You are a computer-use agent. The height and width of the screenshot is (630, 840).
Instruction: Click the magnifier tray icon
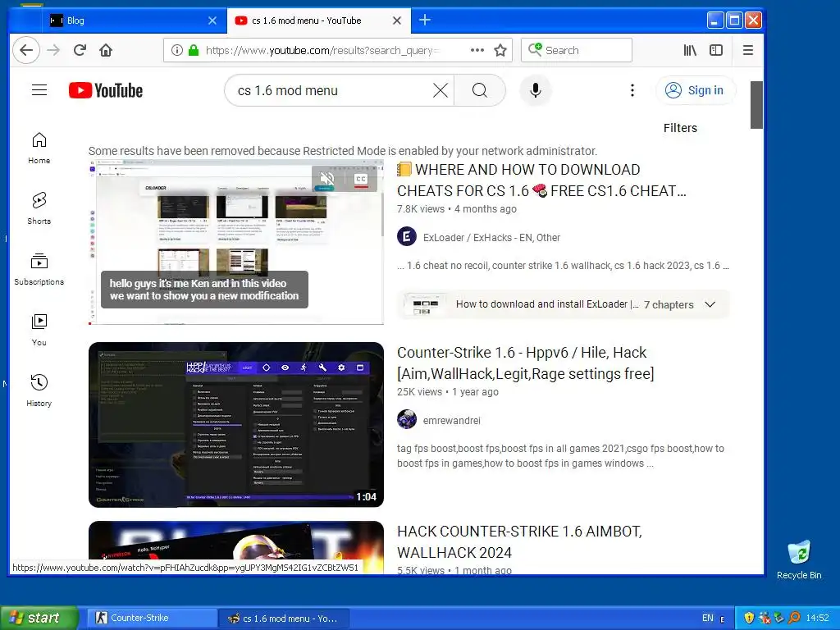794,618
